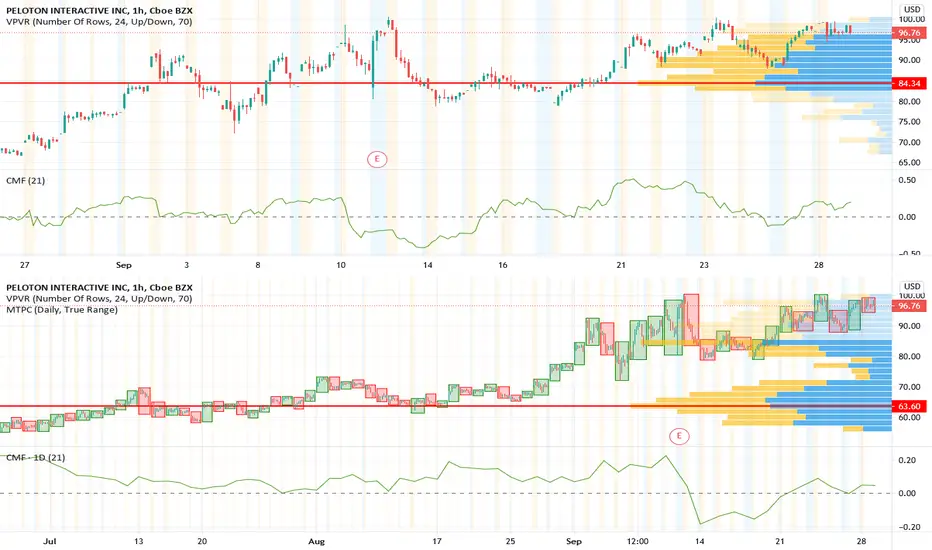Click the 10 date on top time axis
Image resolution: width=932 pixels, height=550 pixels.
(341, 265)
